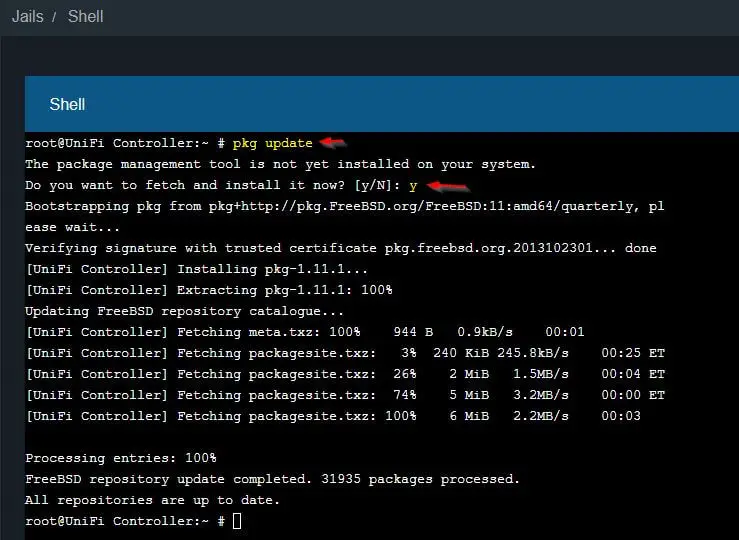Image resolution: width=739 pixels, height=540 pixels.
Task: Click the first 'root@UniFi Controller' prompt
Action: pos(125,143)
